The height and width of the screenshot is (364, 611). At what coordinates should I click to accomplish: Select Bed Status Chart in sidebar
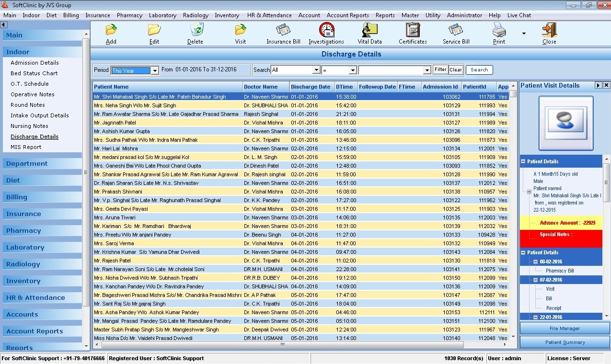click(x=34, y=73)
